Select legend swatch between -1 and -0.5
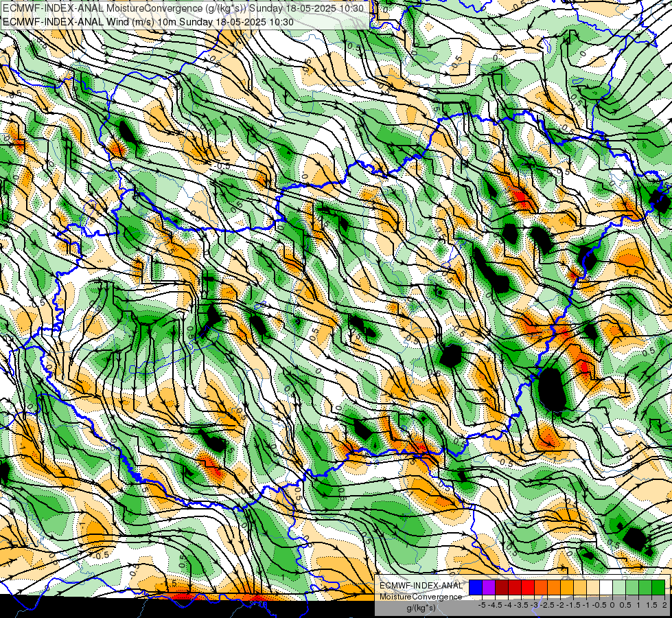The width and height of the screenshot is (672, 618). coord(593,587)
